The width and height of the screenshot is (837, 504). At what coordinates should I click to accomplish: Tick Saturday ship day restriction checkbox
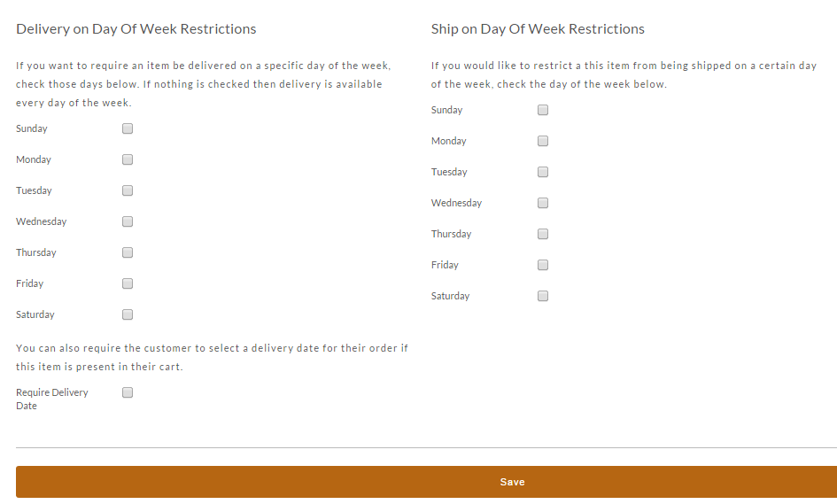click(x=543, y=296)
